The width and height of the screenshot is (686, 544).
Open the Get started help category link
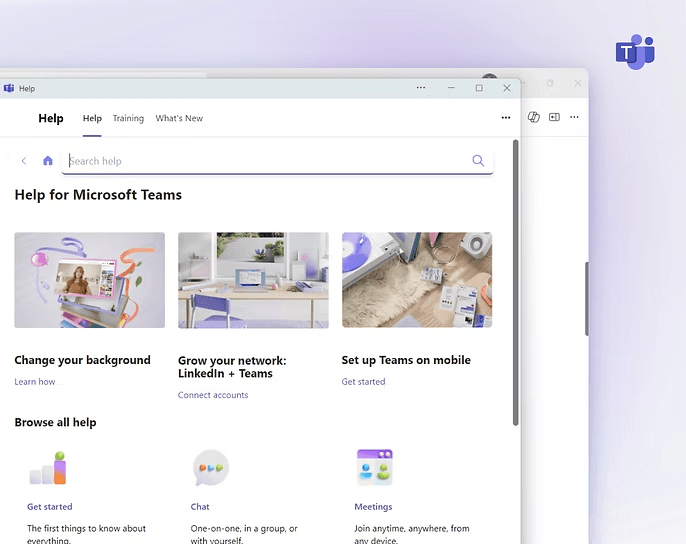(50, 507)
